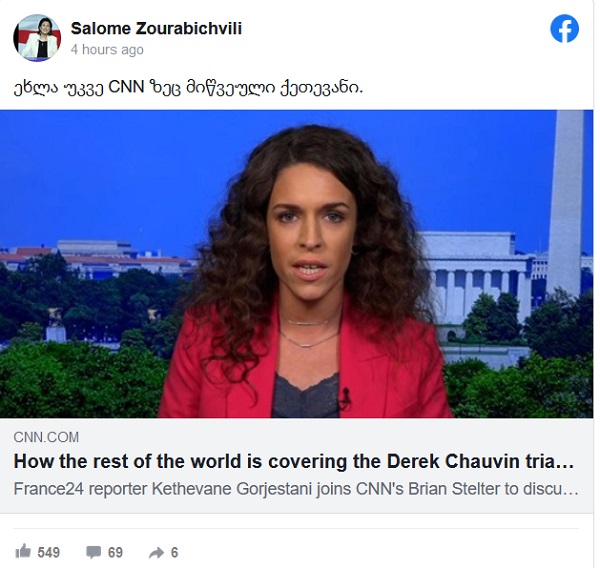Open Salome Zourabichvili's profile picture
The image size is (600, 568).
(x=37, y=38)
